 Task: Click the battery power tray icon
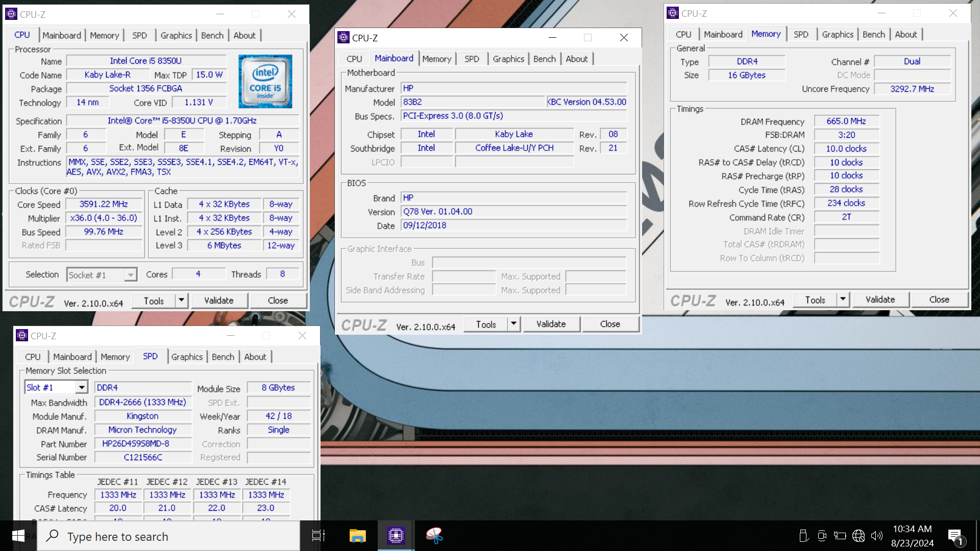point(840,536)
